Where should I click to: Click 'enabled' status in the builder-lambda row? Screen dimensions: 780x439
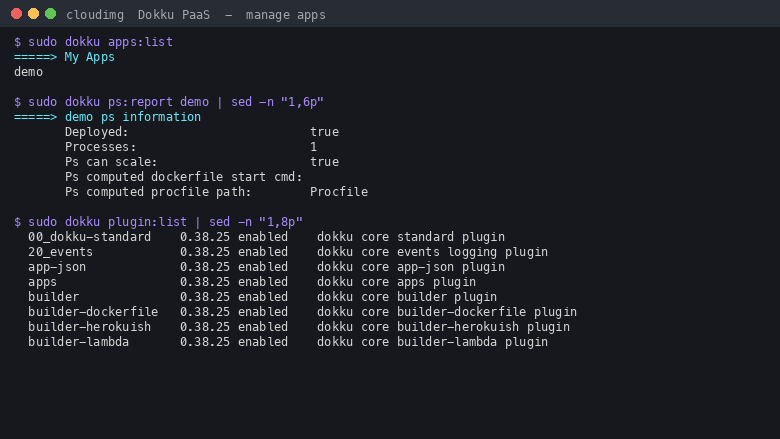(x=263, y=342)
